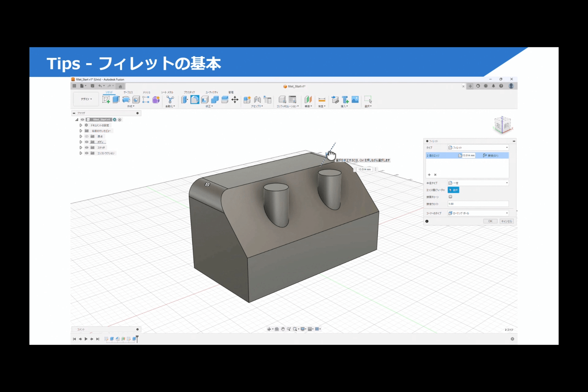Click the Pan hand icon in navigation bar
588x392 pixels.
283,329
